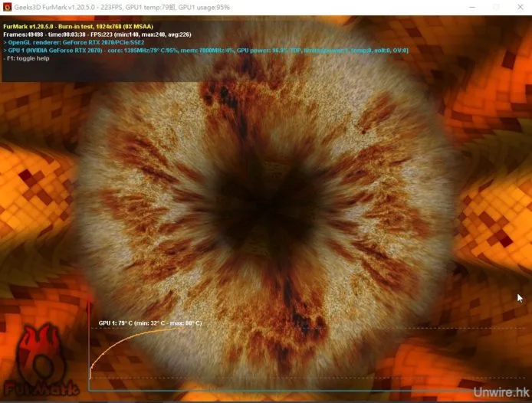Click the 'OpenGL renderer: GeForce RTX 2070' line

(x=74, y=42)
